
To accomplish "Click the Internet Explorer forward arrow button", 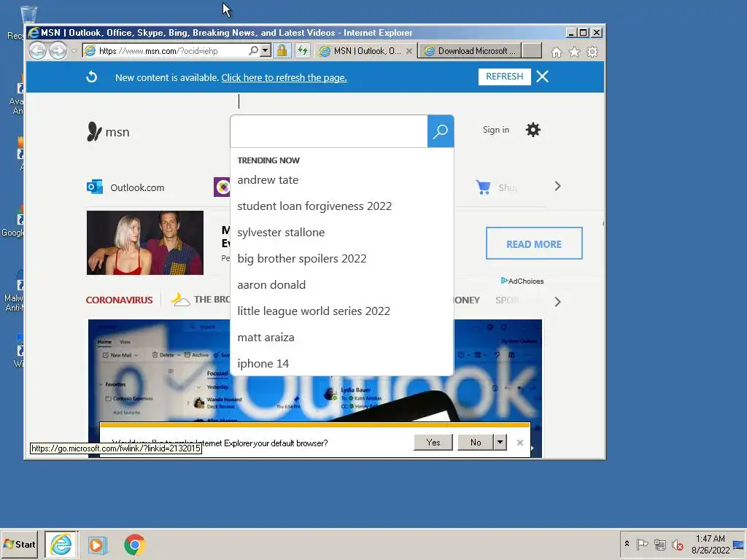I will pos(58,50).
